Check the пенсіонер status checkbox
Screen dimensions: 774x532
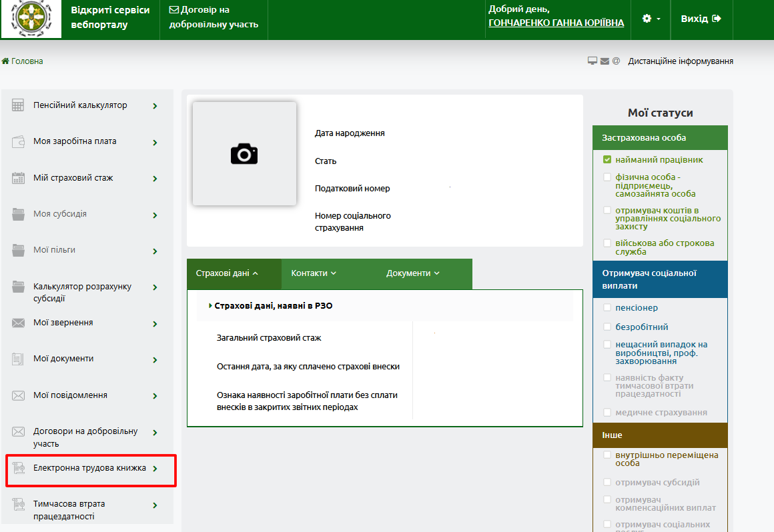point(607,307)
